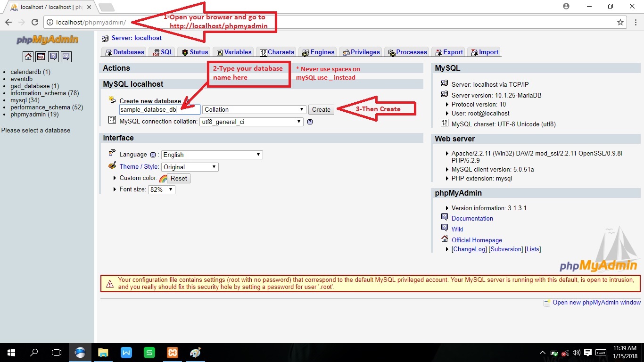Click Open new phpMyAdmin window link
644x362 pixels.
596,303
